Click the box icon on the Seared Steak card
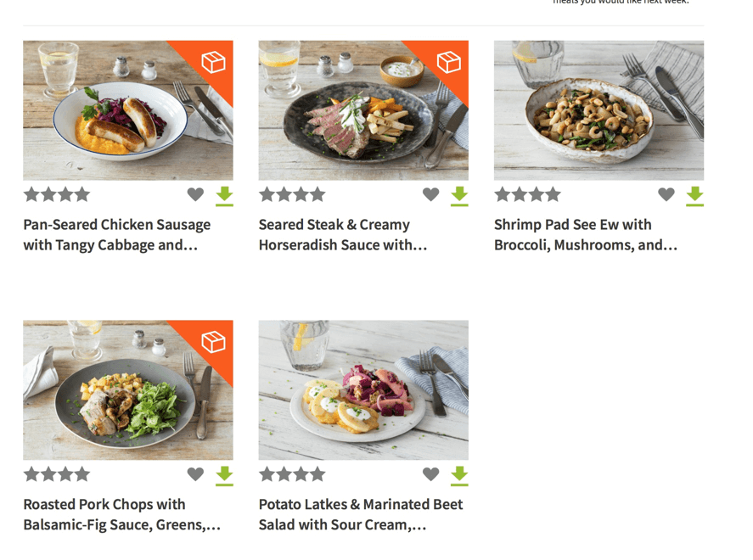Image resolution: width=753 pixels, height=560 pixels. tap(450, 62)
